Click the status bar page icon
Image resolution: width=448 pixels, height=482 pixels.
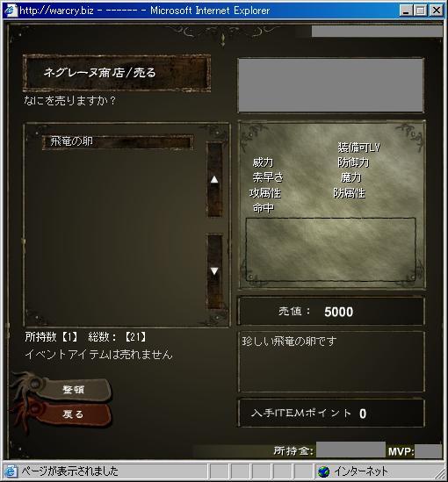11,471
